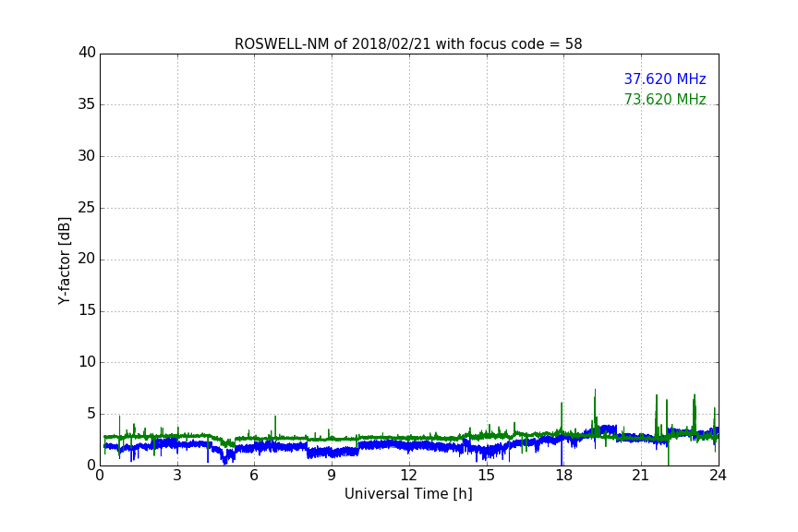Click the y-axis tick label '20'
Viewport: 798px width, 532px height.
(x=87, y=259)
